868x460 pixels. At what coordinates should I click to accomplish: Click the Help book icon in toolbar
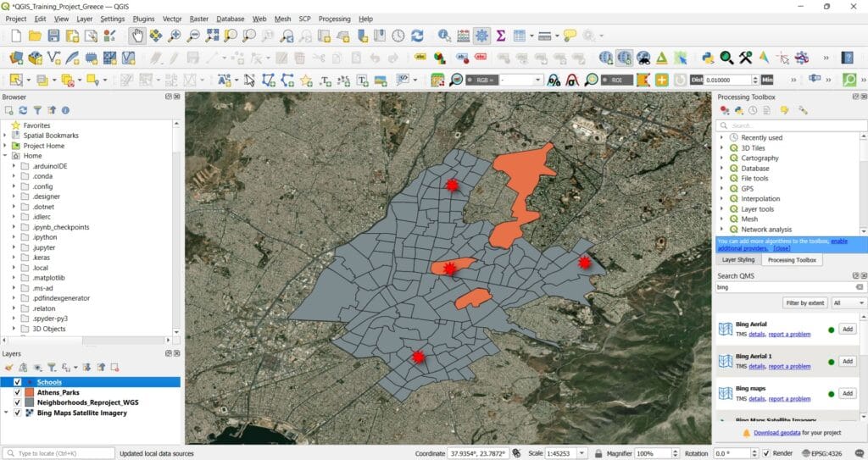tap(847, 58)
